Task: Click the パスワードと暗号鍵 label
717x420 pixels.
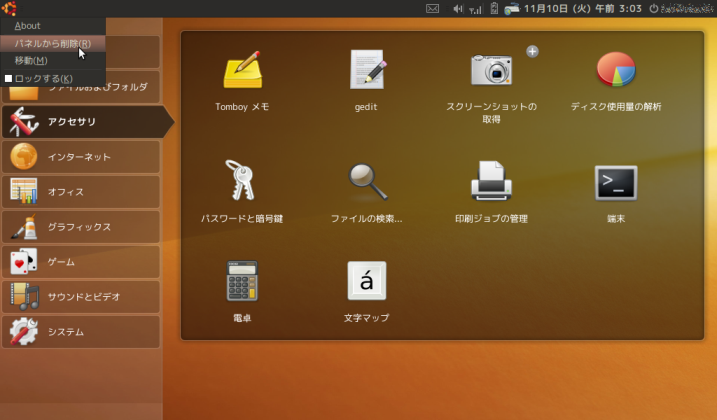Action: (242, 219)
